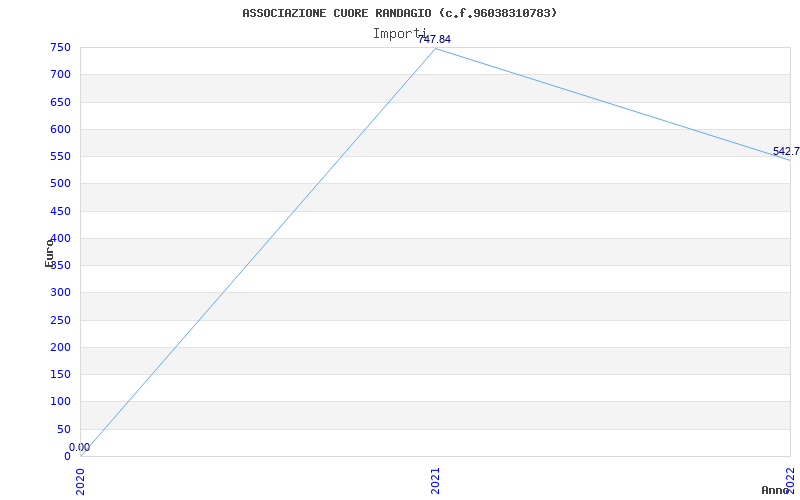
Task: Click the 50 y-axis tick label
Action: click(64, 429)
